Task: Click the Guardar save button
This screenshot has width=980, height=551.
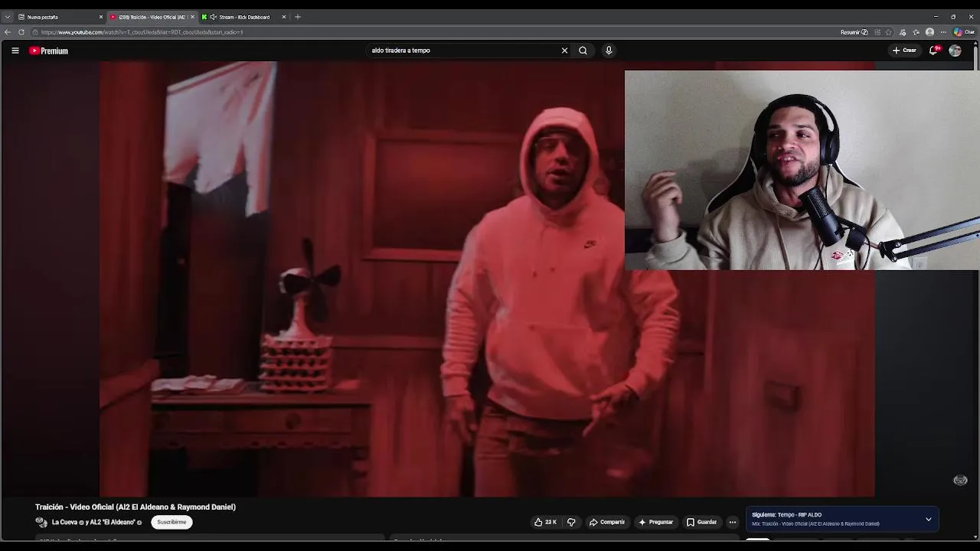Action: click(702, 522)
